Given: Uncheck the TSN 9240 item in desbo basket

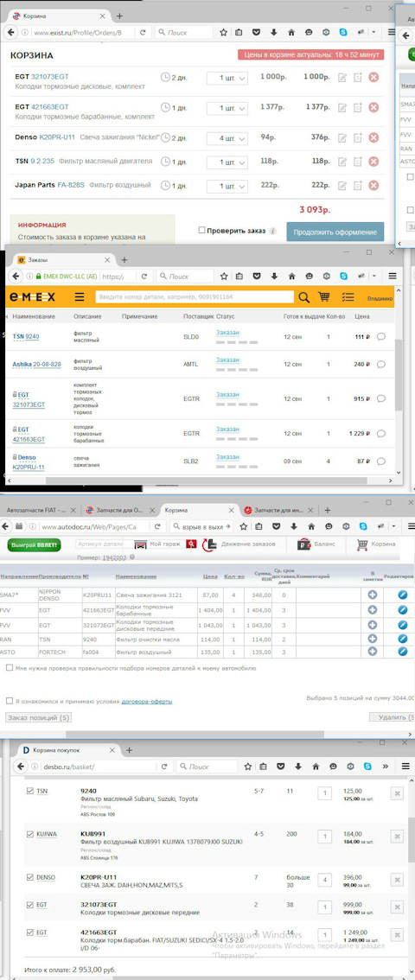Looking at the screenshot, I should [29, 792].
